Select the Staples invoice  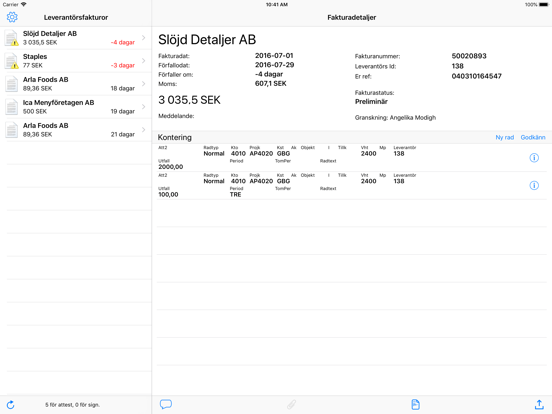click(x=76, y=61)
